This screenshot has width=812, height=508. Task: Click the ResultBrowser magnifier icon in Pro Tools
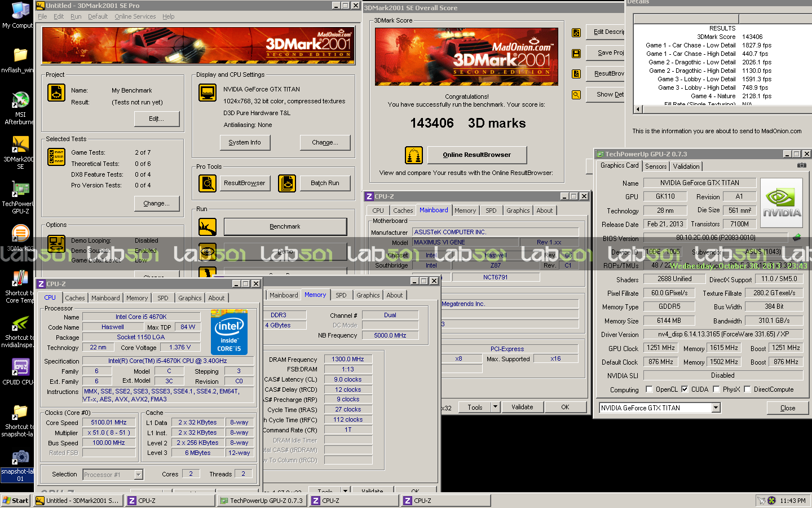(208, 183)
